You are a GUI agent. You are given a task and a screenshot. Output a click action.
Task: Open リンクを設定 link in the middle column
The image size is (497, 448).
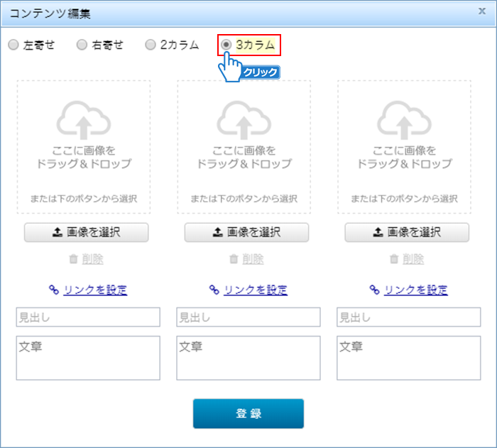(256, 290)
